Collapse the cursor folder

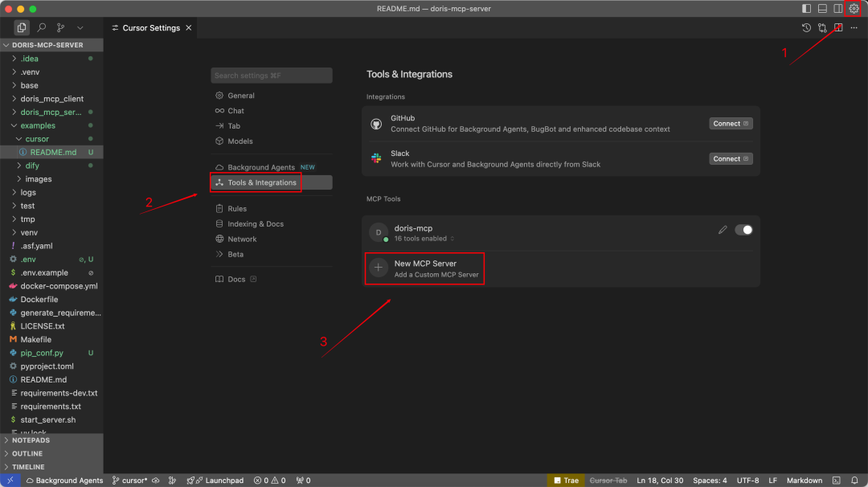click(x=51, y=139)
